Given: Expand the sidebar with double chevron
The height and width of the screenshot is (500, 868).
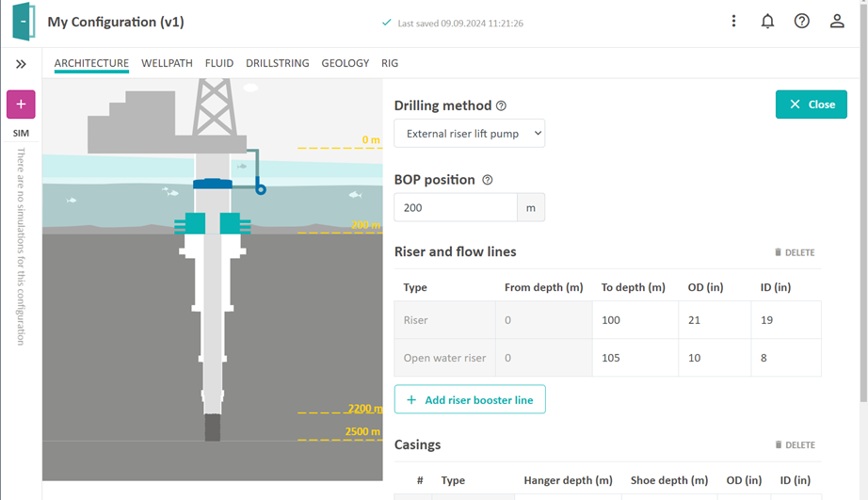Looking at the screenshot, I should click(x=21, y=64).
